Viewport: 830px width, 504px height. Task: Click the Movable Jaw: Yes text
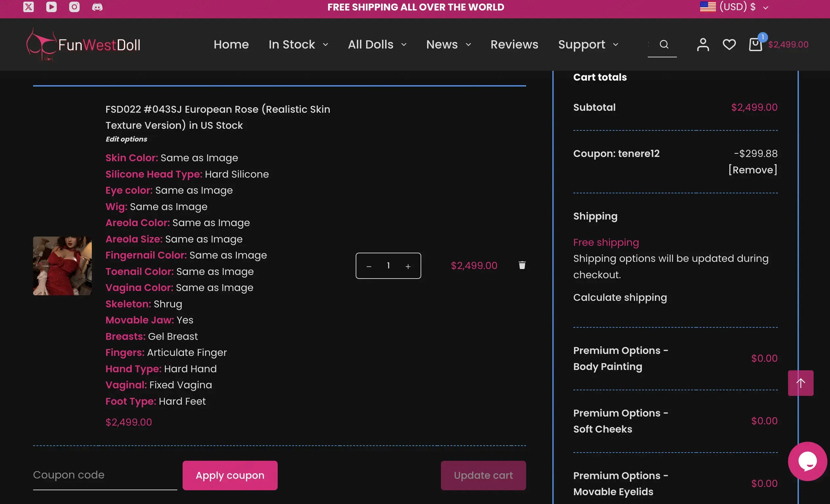pyautogui.click(x=149, y=320)
